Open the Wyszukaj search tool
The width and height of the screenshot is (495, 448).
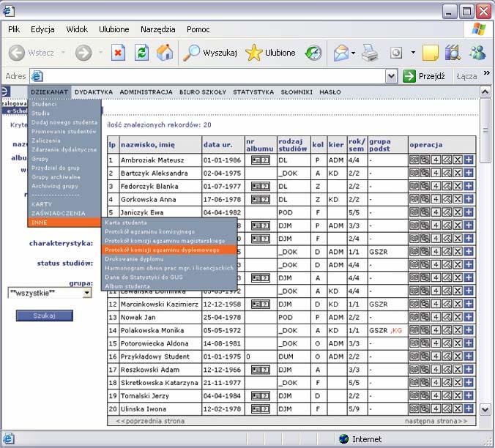(210, 53)
